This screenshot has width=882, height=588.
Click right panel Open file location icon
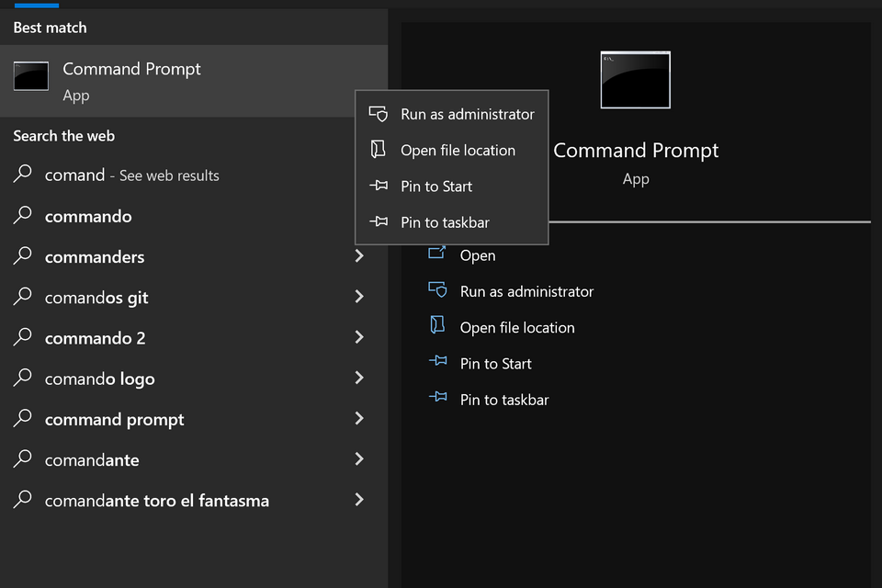pyautogui.click(x=437, y=326)
